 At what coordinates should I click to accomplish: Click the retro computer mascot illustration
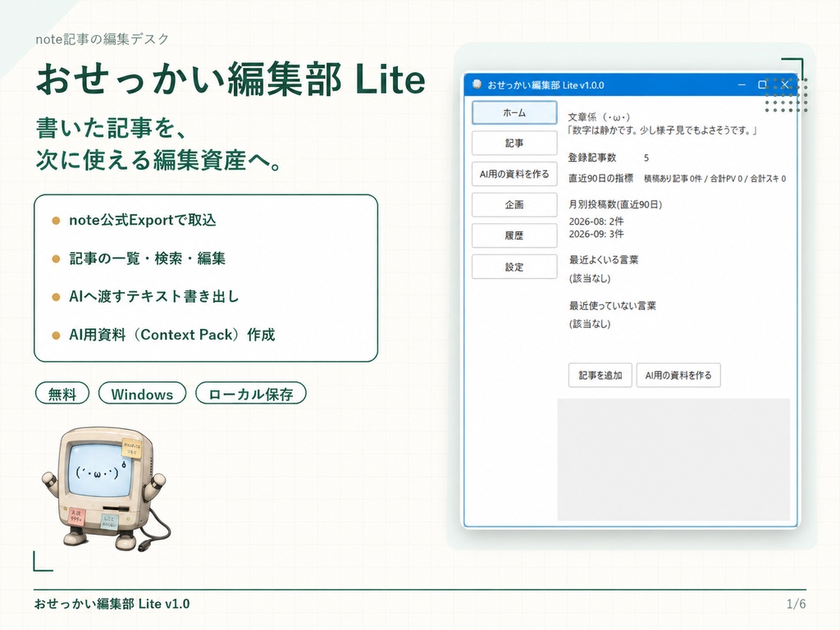tap(106, 489)
